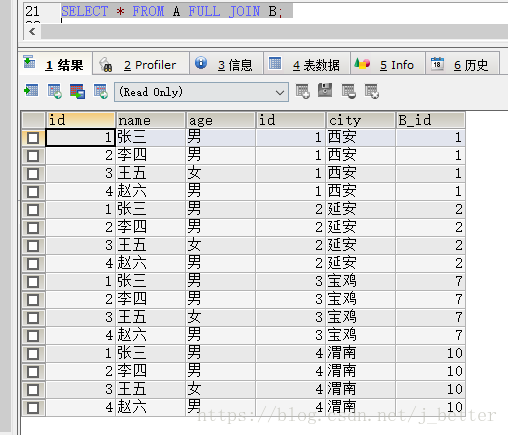The height and width of the screenshot is (435, 508).
Task: Select the 赵六 name cell in the 延安 row
Action: point(150,263)
